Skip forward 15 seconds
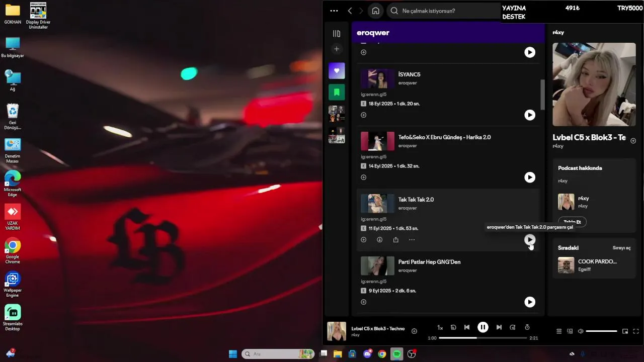The image size is (644, 362). coord(513,327)
